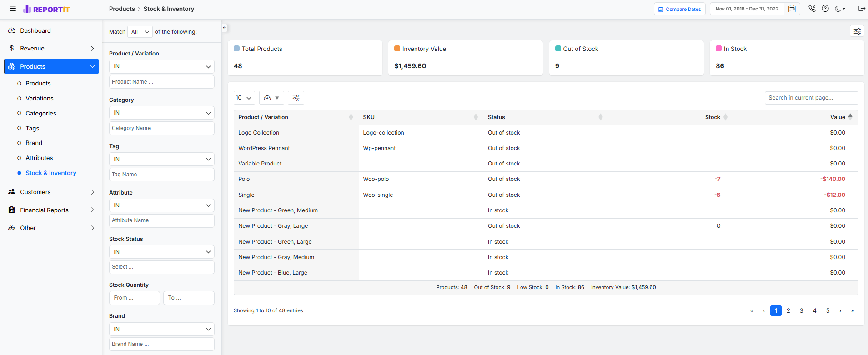Screen dimensions: 868x355
Task: Expand the Stock Status IN dropdown
Action: (161, 252)
